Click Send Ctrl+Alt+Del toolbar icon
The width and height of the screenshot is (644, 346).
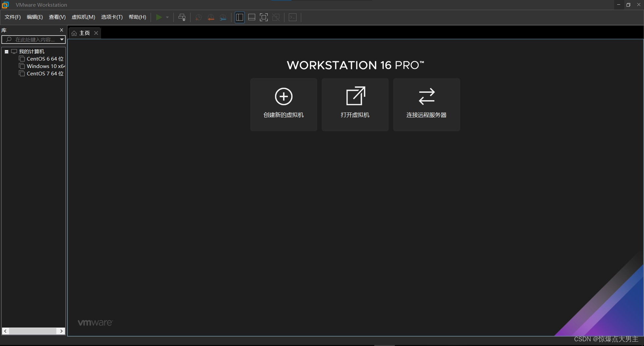coord(182,17)
